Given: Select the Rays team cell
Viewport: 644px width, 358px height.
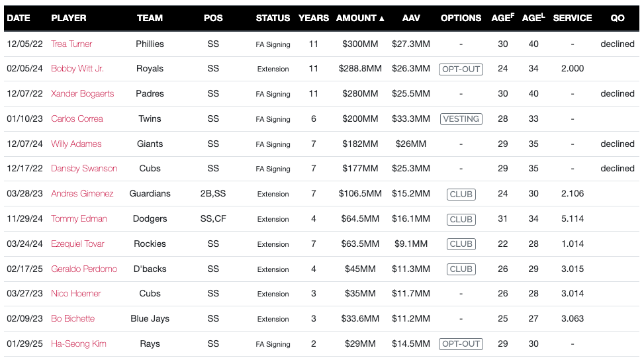Looking at the screenshot, I should tap(150, 344).
